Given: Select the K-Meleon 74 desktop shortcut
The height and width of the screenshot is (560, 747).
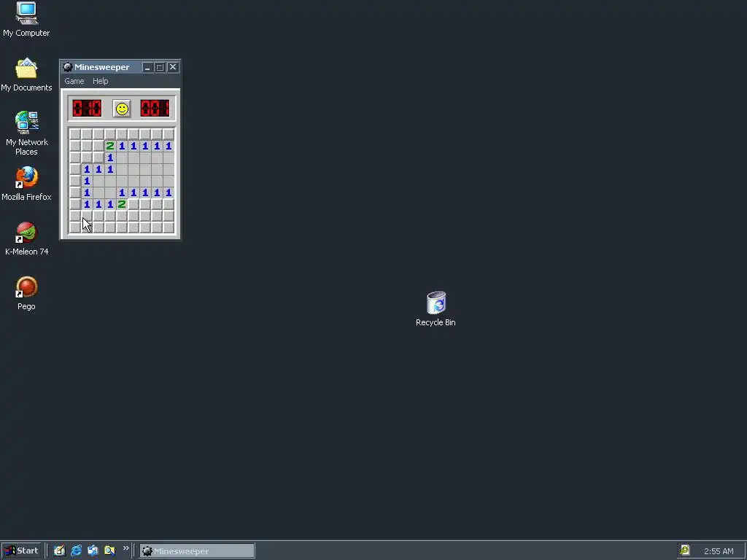Looking at the screenshot, I should tap(27, 238).
